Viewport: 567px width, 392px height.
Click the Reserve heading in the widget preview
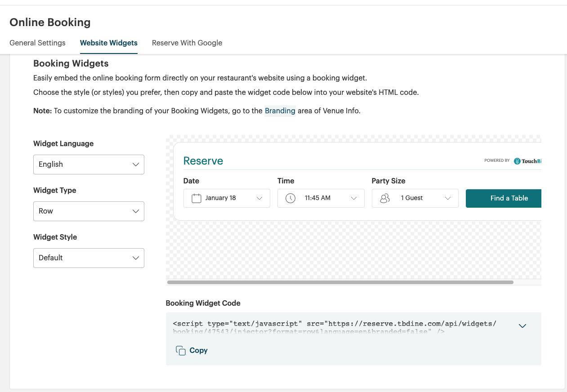tap(203, 160)
